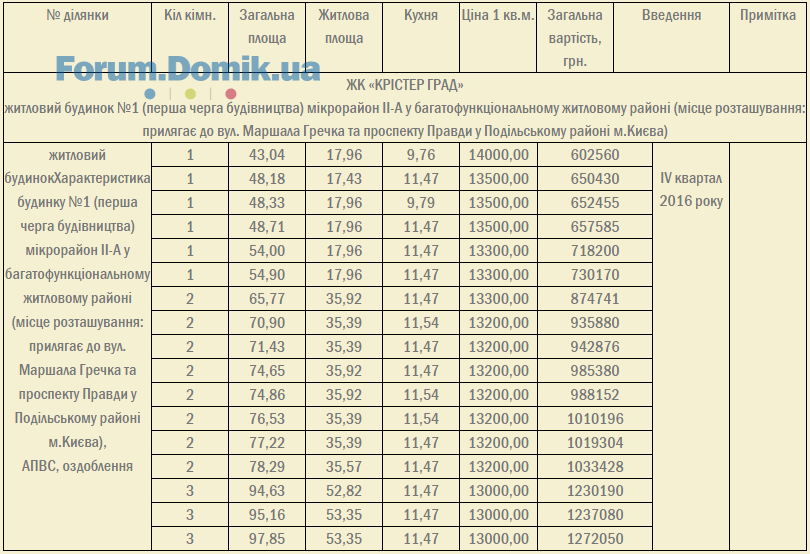Select total cost cell 988152
The width and height of the screenshot is (810, 554).
point(595,395)
